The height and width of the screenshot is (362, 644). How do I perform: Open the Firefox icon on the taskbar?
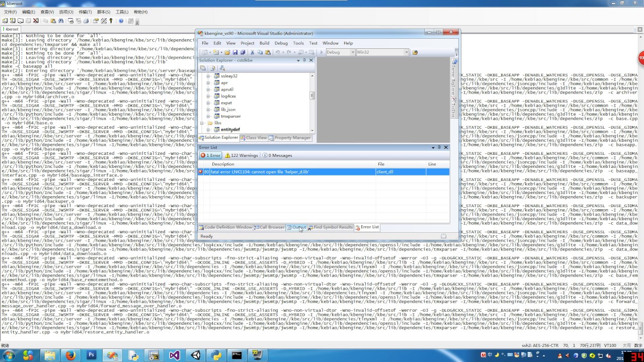(70, 355)
